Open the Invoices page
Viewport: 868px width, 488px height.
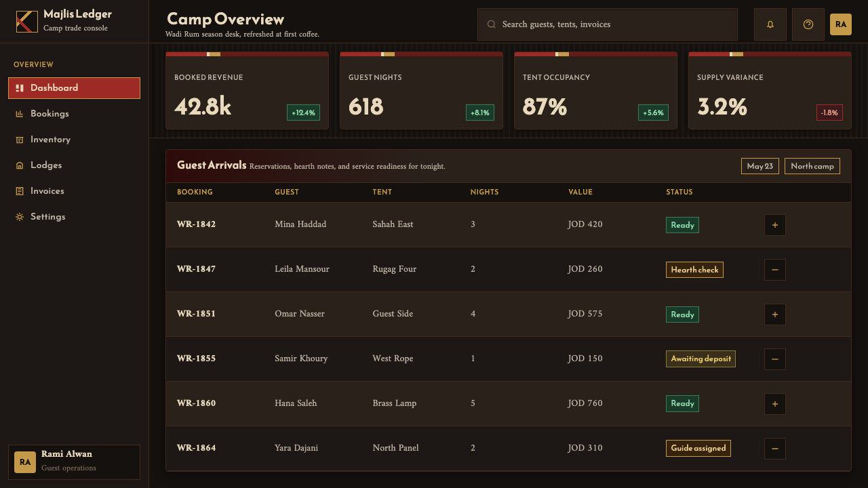[74, 191]
